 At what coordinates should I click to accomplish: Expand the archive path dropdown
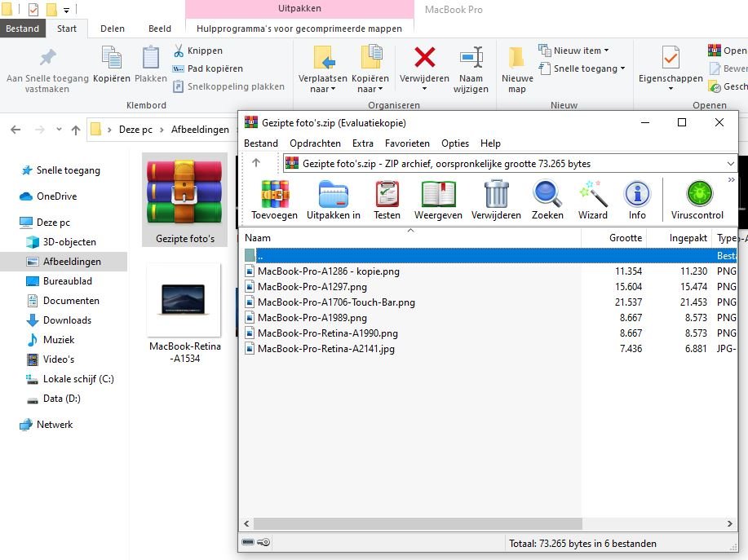(x=730, y=164)
